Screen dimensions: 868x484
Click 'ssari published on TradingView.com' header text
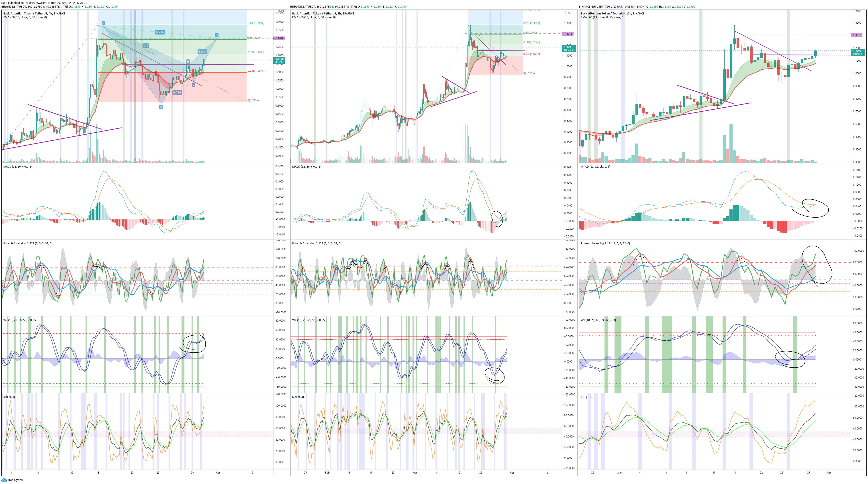pos(24,3)
